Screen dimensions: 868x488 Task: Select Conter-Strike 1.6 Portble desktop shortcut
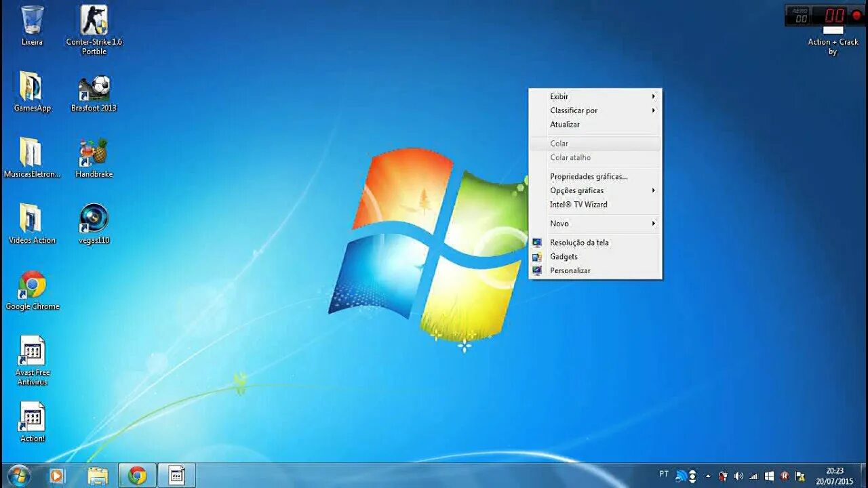(94, 30)
